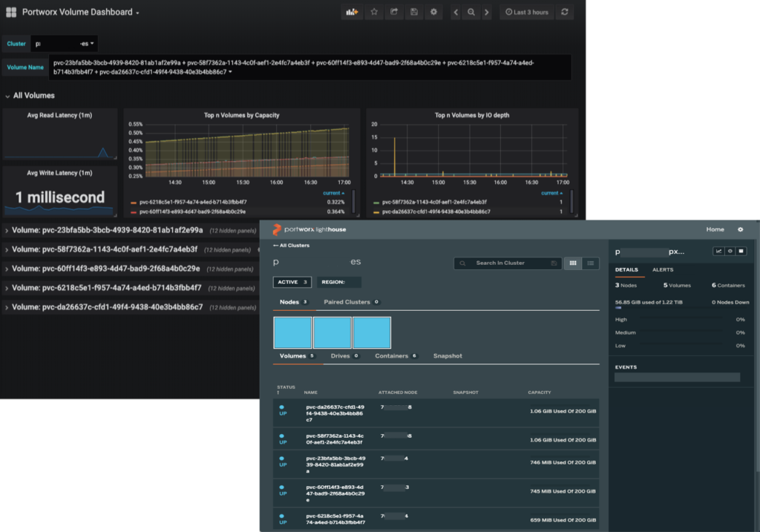Switch to list view in Lighthouse
The width and height of the screenshot is (760, 532).
tap(591, 263)
